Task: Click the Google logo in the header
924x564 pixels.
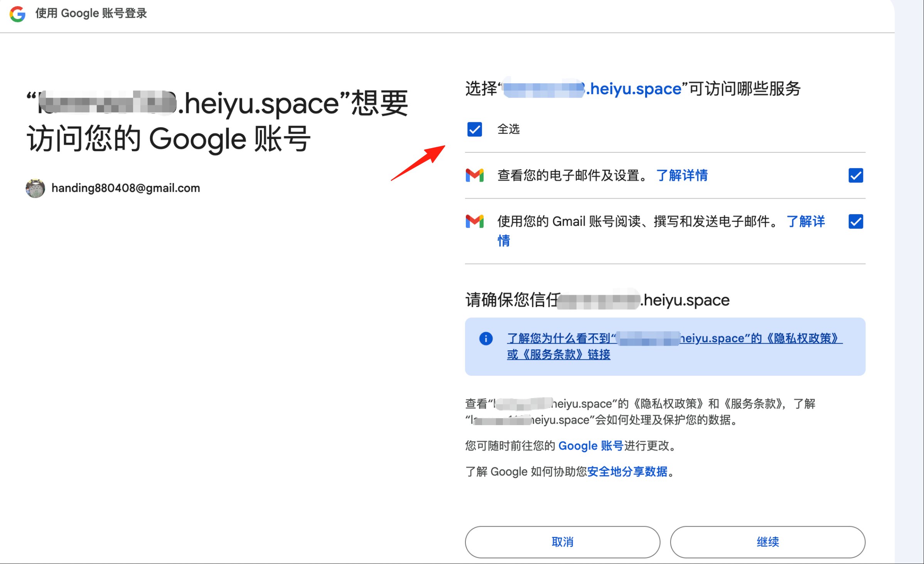Action: point(17,14)
